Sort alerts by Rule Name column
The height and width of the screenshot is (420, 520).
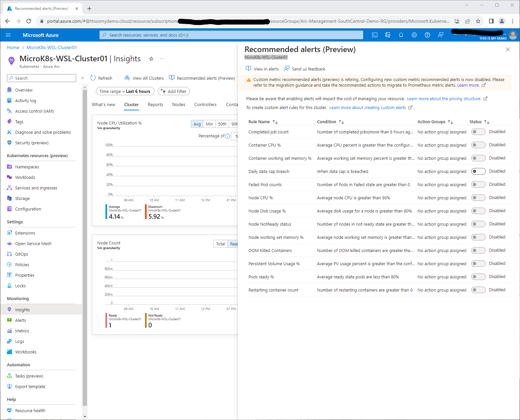click(275, 122)
